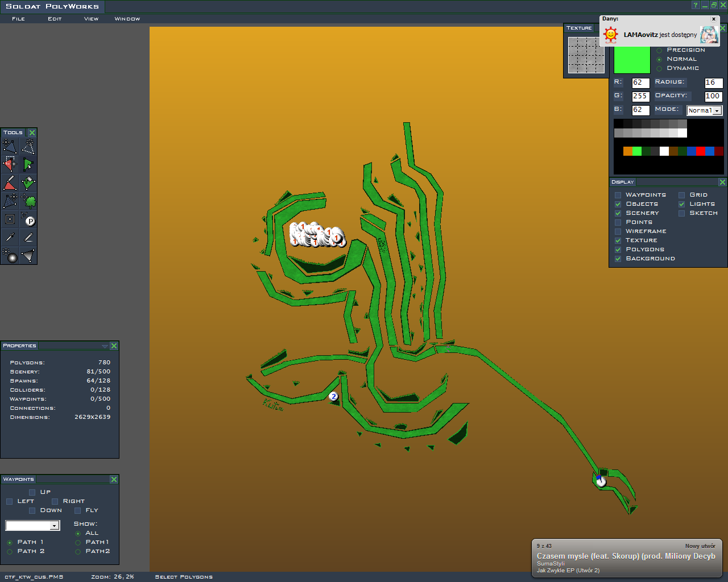Pick the Vertex selection tool
This screenshot has width=728, height=582.
(x=10, y=165)
